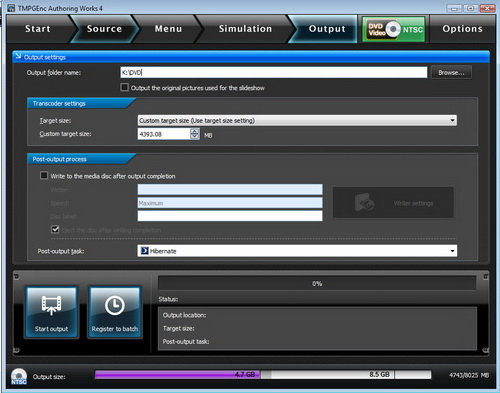This screenshot has height=393, width=500.
Task: Switch to the Source stage tab
Action: 104,29
